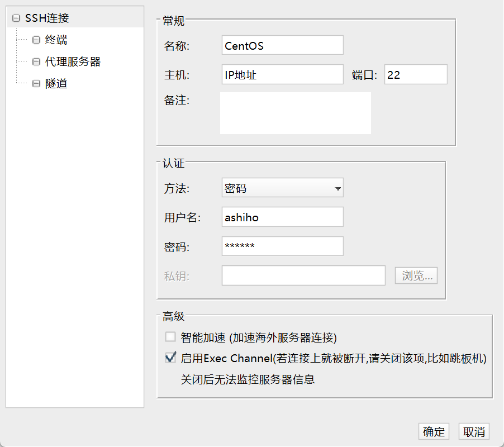The height and width of the screenshot is (447, 504).
Task: Click the 确定 confirm button
Action: 434,431
